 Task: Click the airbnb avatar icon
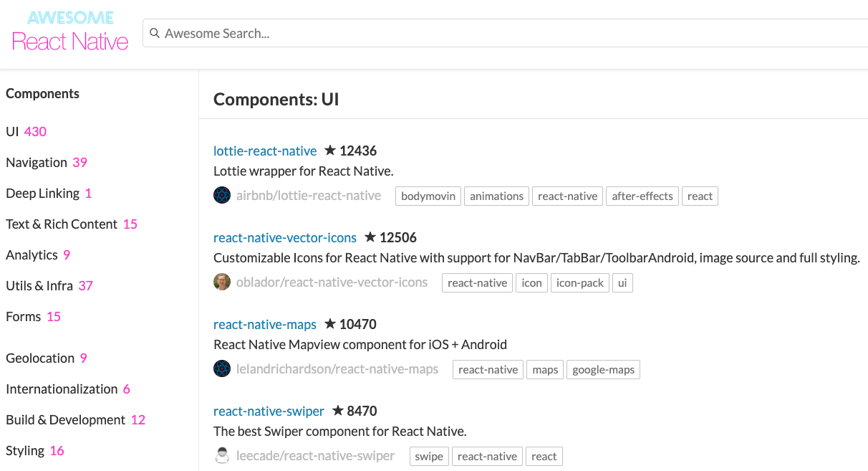(x=222, y=195)
